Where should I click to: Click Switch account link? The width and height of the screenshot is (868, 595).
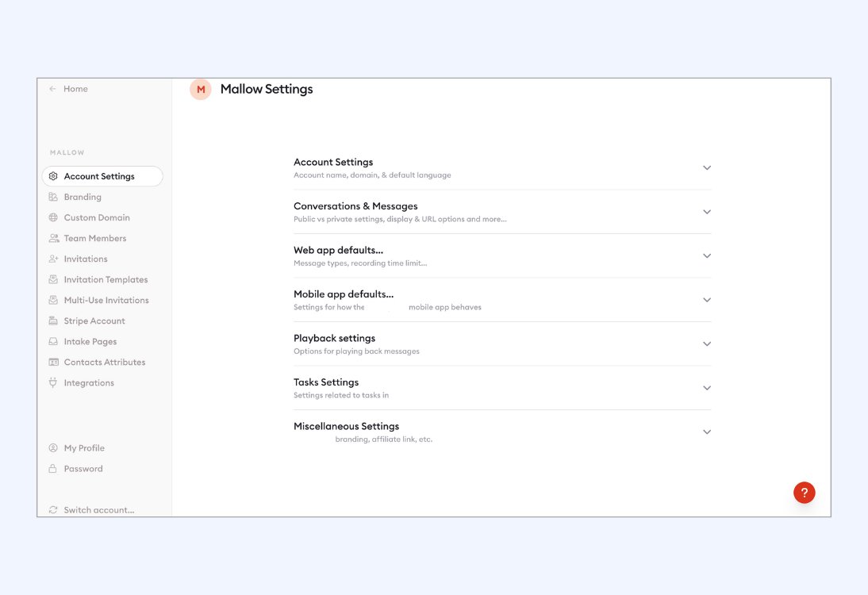click(98, 510)
